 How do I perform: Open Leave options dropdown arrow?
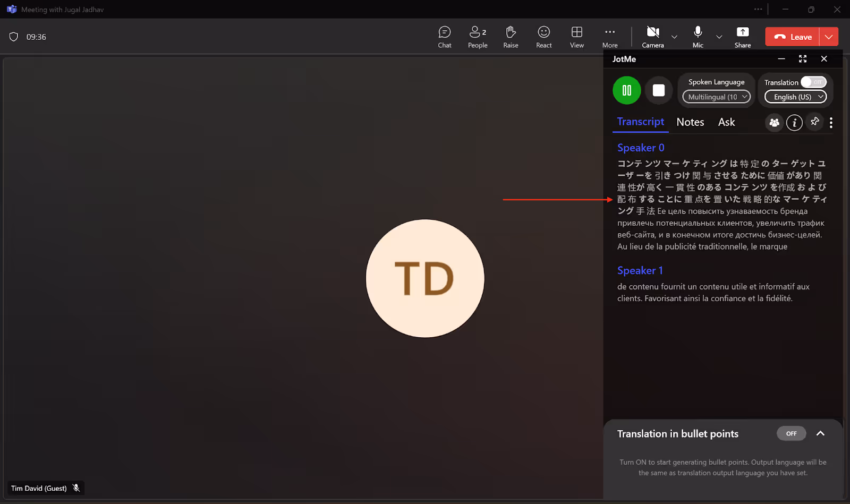tap(829, 37)
